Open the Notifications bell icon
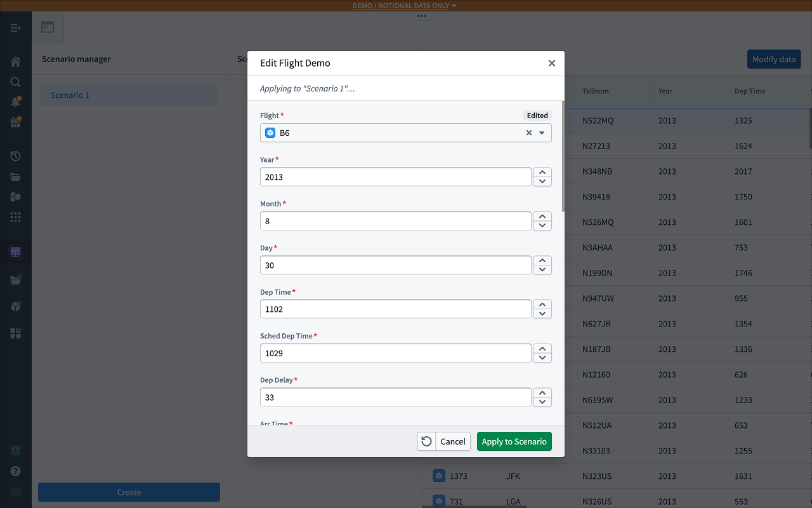 coord(15,102)
